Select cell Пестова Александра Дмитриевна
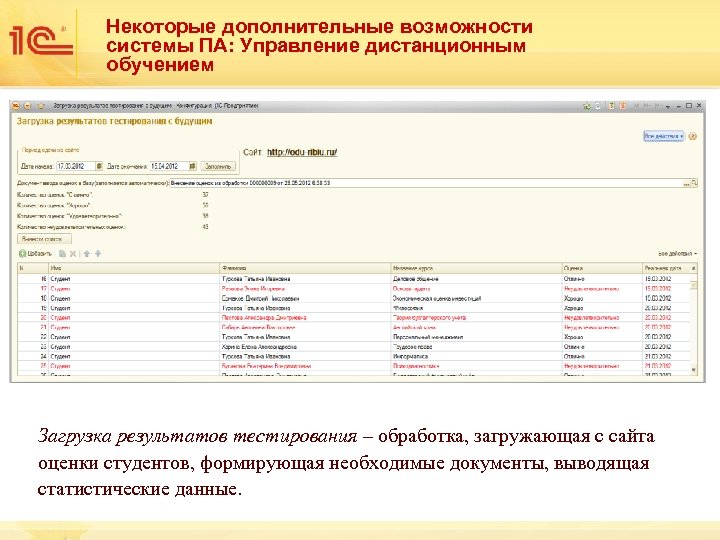The height and width of the screenshot is (540, 720). [305, 318]
